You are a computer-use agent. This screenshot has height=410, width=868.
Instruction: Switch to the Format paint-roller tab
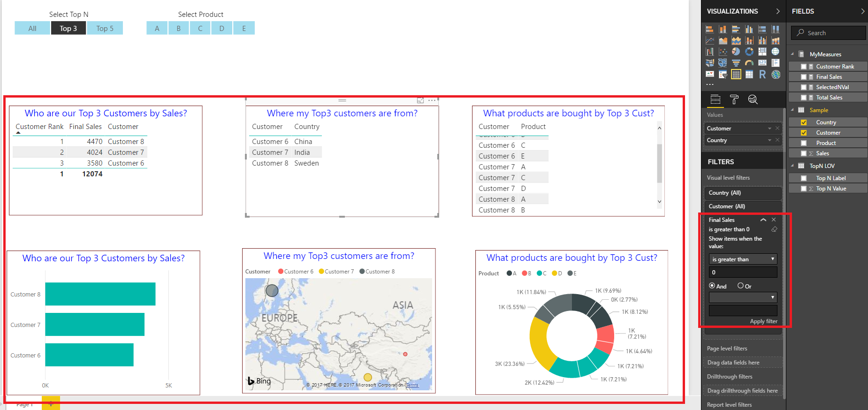coord(734,99)
